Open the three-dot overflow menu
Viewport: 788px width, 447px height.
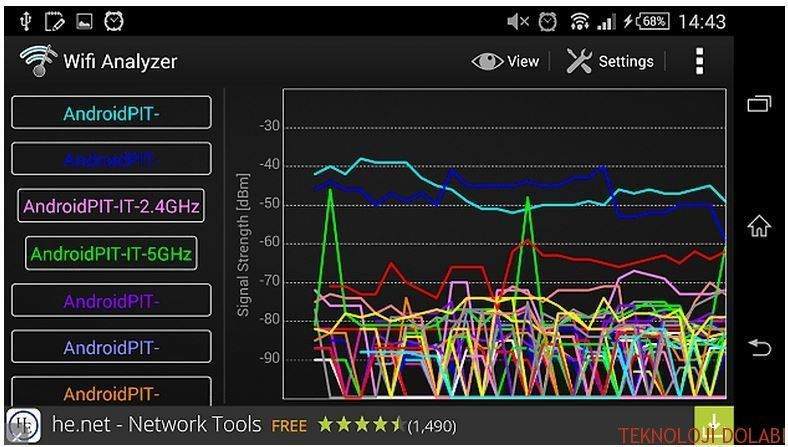pyautogui.click(x=699, y=61)
